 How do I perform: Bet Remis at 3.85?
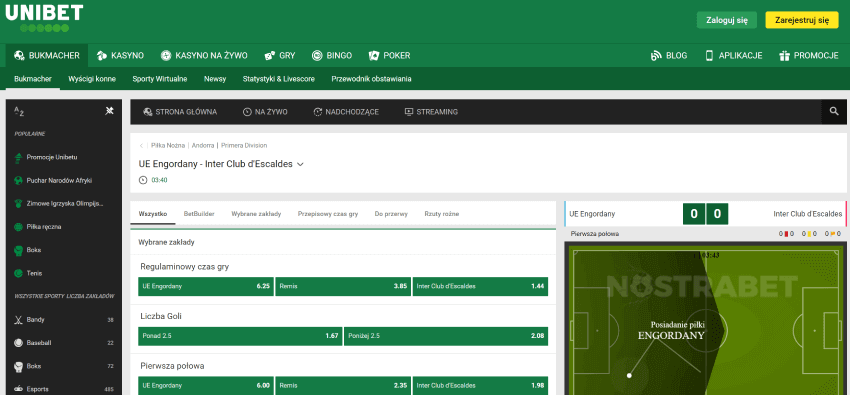pyautogui.click(x=343, y=286)
